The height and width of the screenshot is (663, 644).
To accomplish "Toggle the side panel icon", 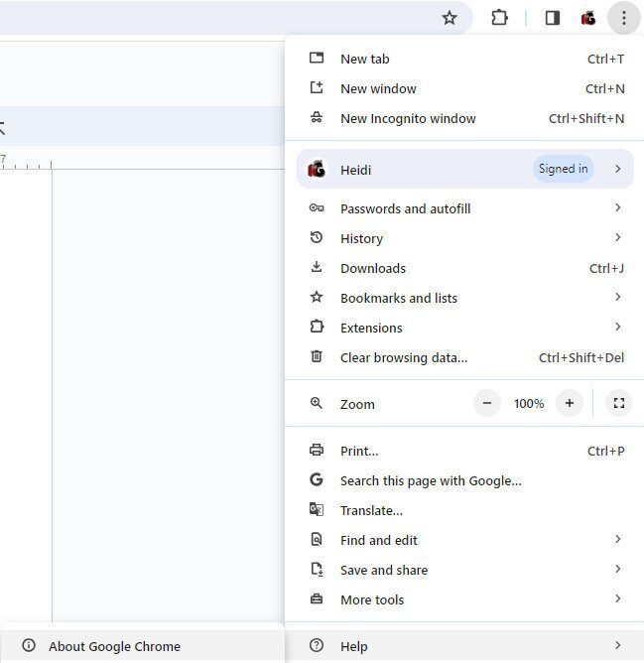I will tap(553, 18).
